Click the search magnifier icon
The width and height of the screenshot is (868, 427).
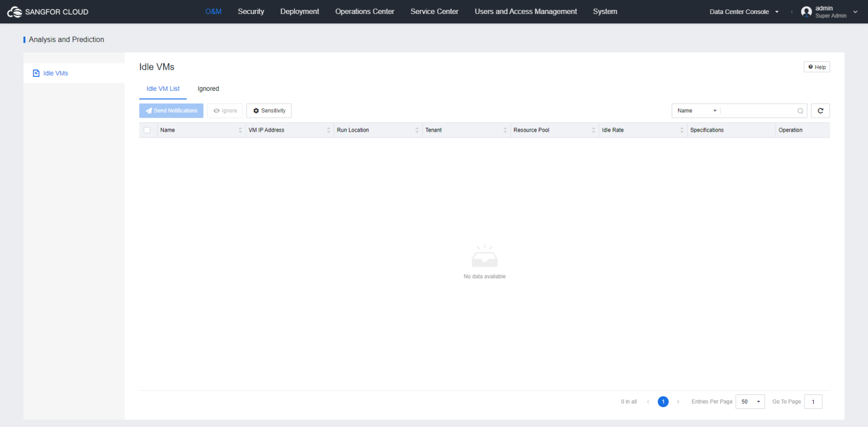pos(800,111)
